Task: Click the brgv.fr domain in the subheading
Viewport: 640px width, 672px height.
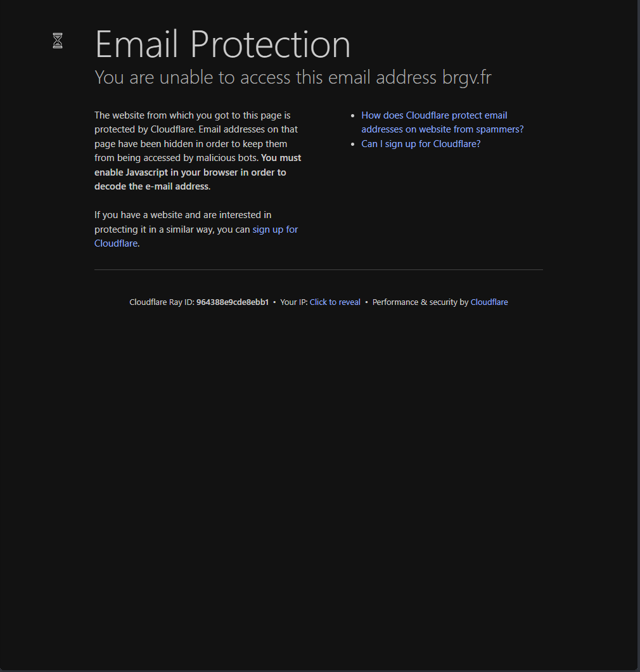Action: click(466, 77)
